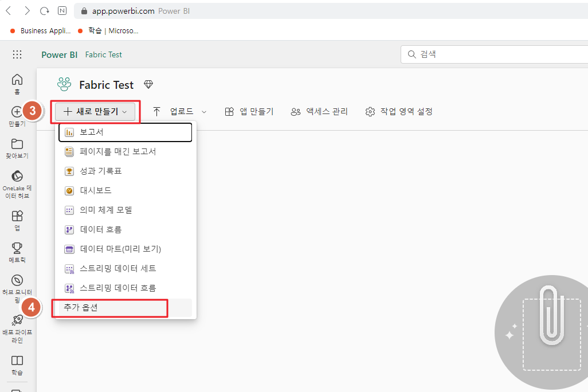Expand the 업로드 chevron

[204, 112]
